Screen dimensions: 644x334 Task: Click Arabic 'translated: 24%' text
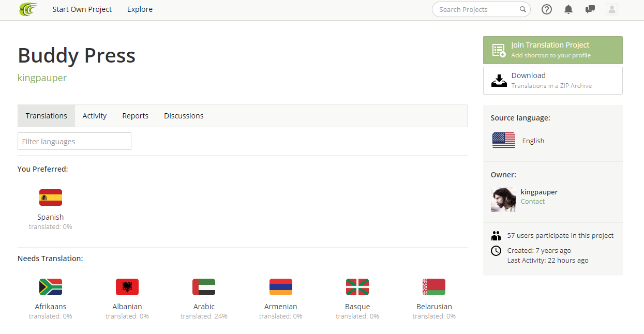coord(204,316)
